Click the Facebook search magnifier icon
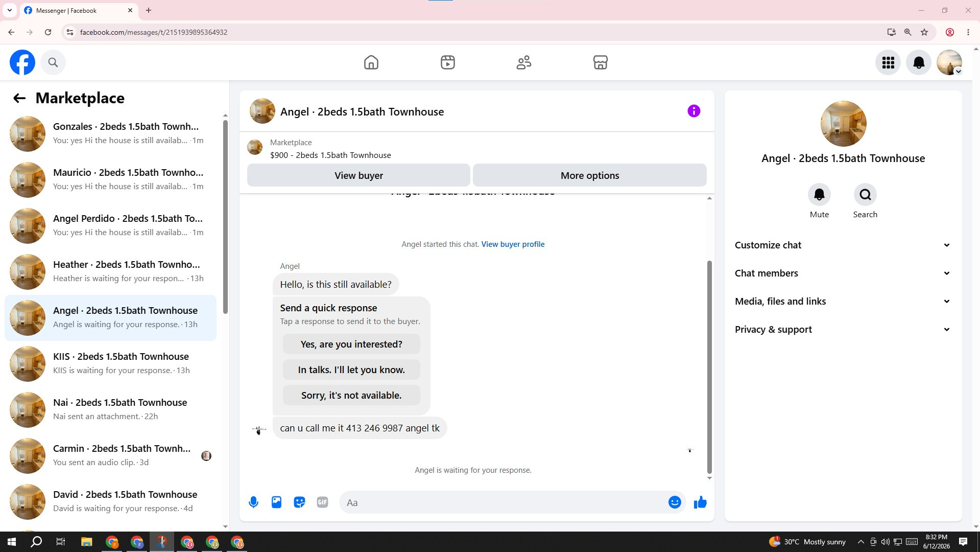The width and height of the screenshot is (980, 552). (x=53, y=62)
